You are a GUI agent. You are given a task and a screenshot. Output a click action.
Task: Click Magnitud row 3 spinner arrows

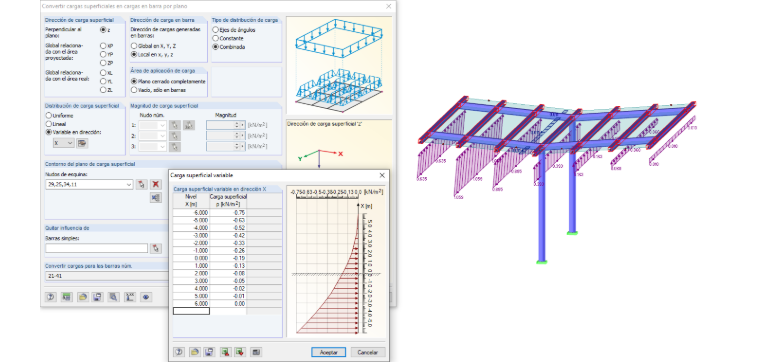point(237,147)
